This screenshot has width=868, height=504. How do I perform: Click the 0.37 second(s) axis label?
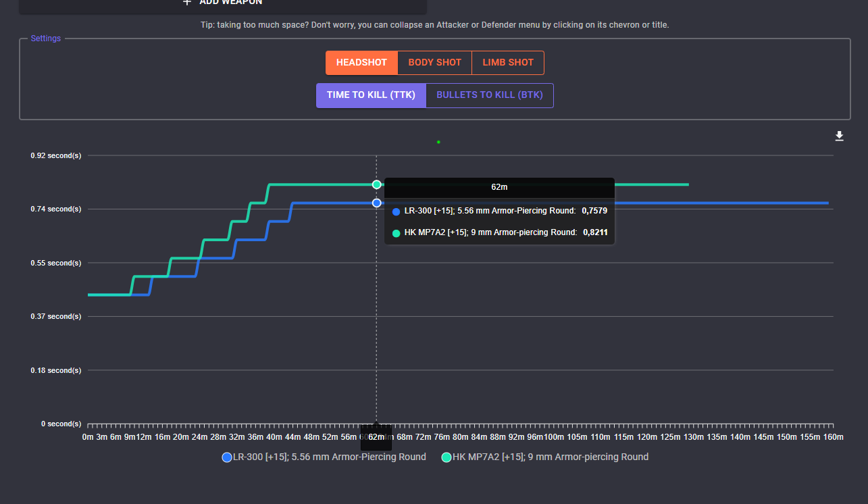[56, 316]
